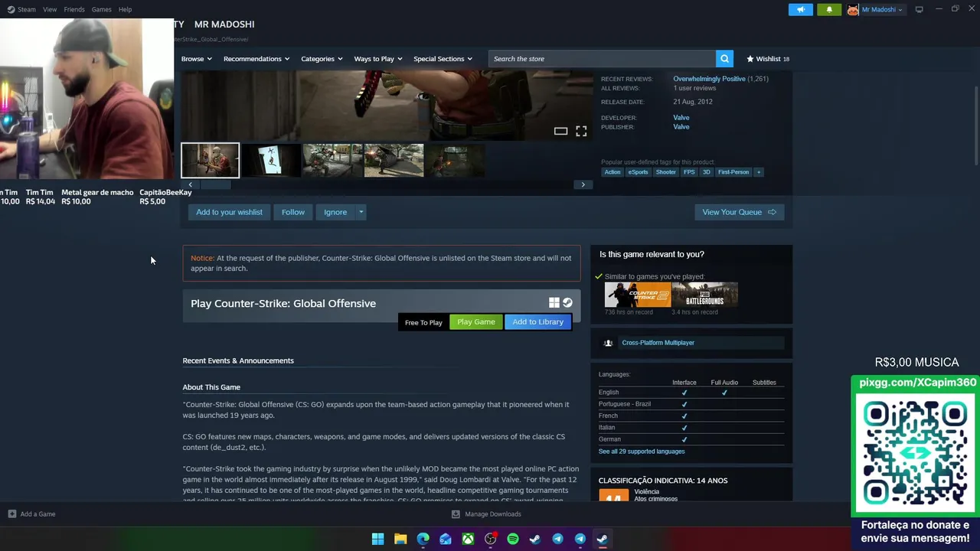This screenshot has height=551, width=980.
Task: Open the arrow next to Ignore
Action: [361, 212]
